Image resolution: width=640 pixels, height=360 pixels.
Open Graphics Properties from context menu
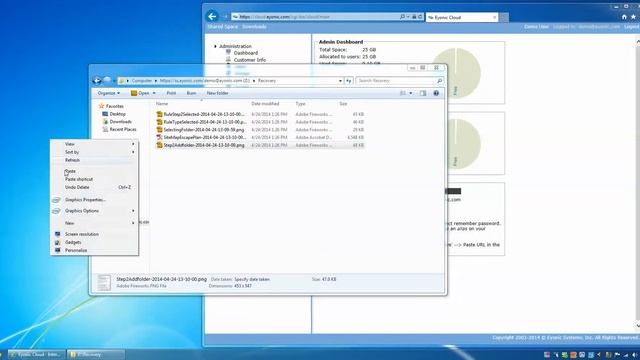click(94, 200)
